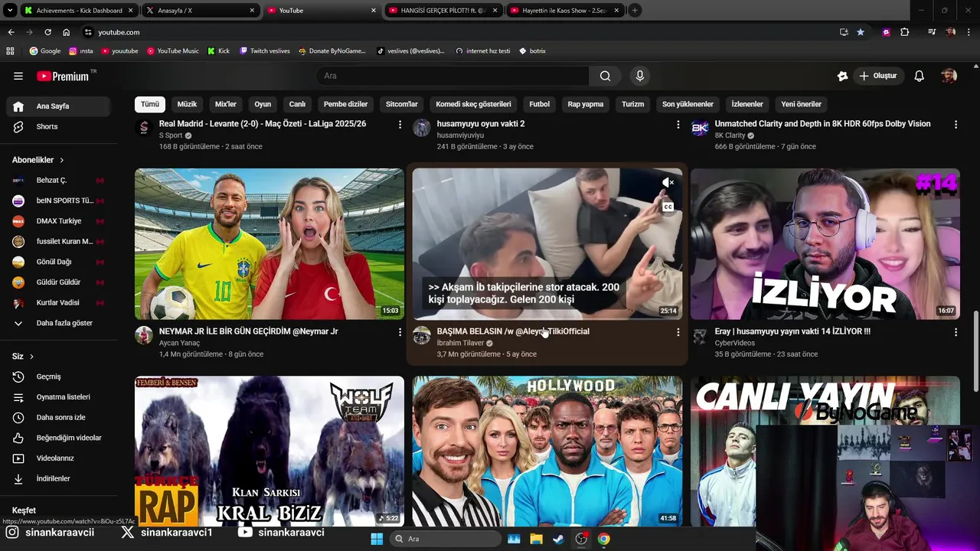Select the Tümü filter chip
Screen dimensions: 980x551
tap(150, 104)
